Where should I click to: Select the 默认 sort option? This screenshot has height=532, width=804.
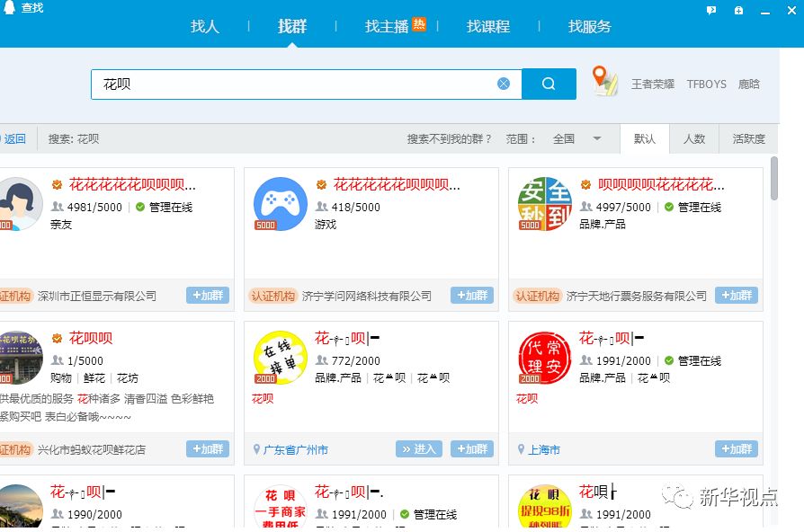tap(644, 138)
